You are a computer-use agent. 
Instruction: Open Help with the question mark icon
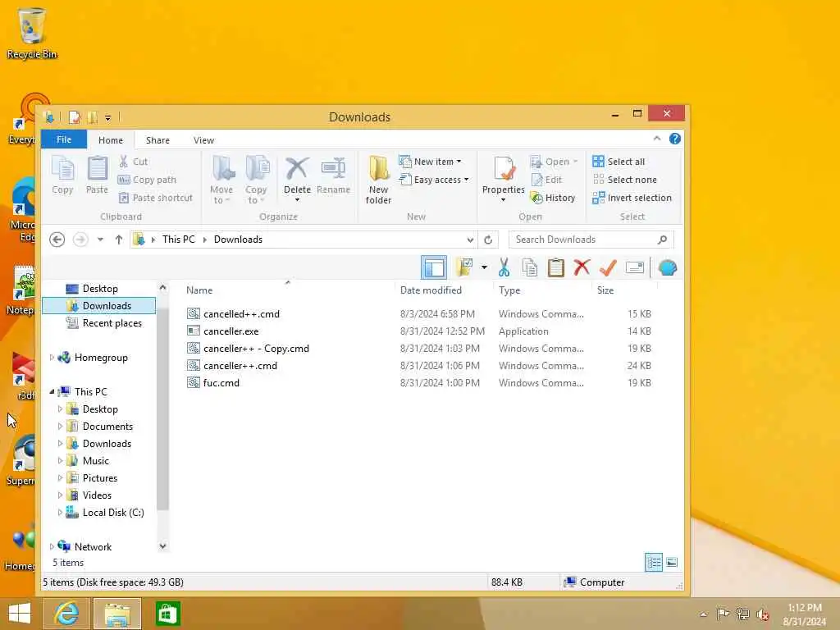(675, 139)
